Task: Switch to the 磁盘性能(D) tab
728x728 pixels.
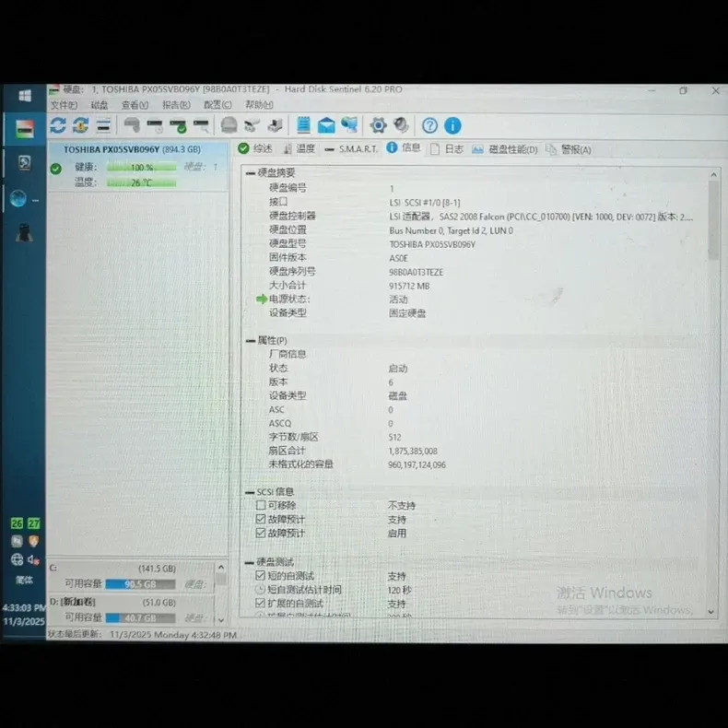Action: [x=505, y=149]
